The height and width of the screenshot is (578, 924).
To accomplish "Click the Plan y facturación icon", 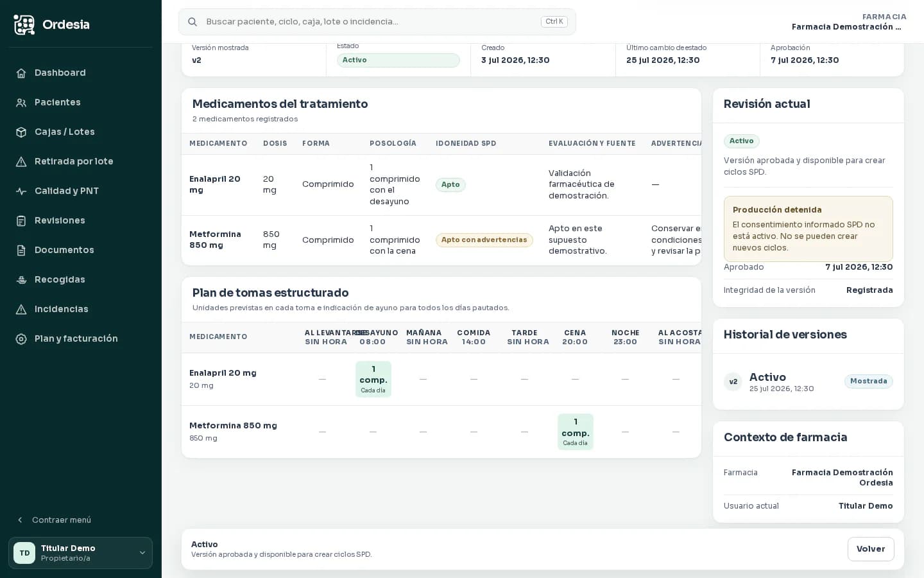I will click(x=21, y=338).
